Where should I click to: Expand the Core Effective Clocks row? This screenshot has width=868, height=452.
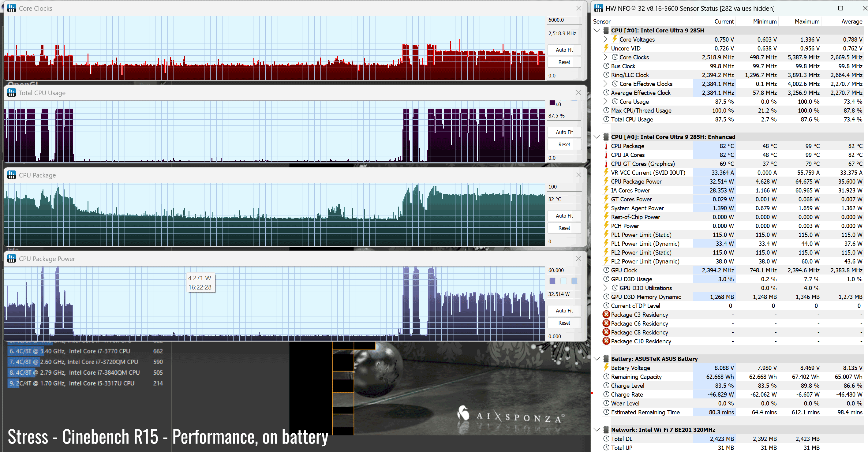point(605,84)
